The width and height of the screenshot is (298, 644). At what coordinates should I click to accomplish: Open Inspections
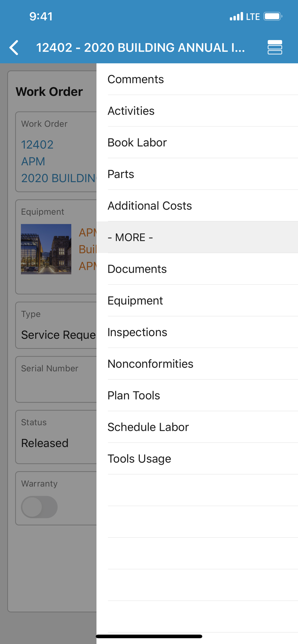coord(197,332)
